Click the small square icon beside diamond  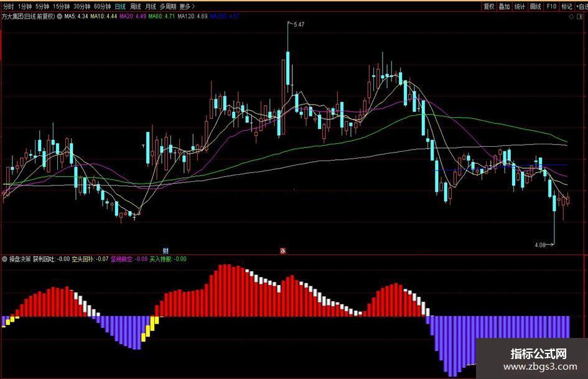(x=579, y=17)
